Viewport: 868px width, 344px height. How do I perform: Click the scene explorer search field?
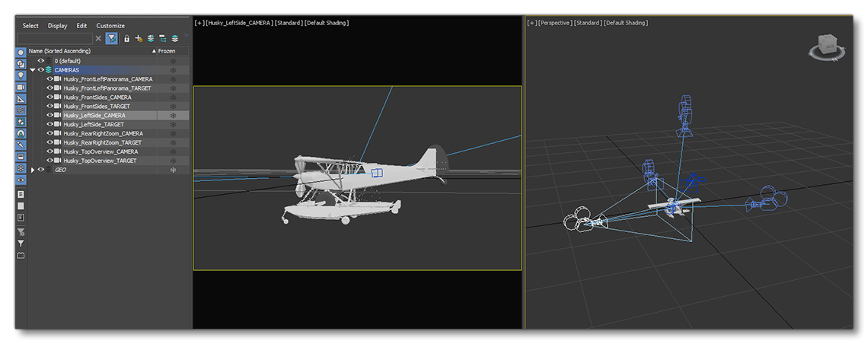point(55,38)
